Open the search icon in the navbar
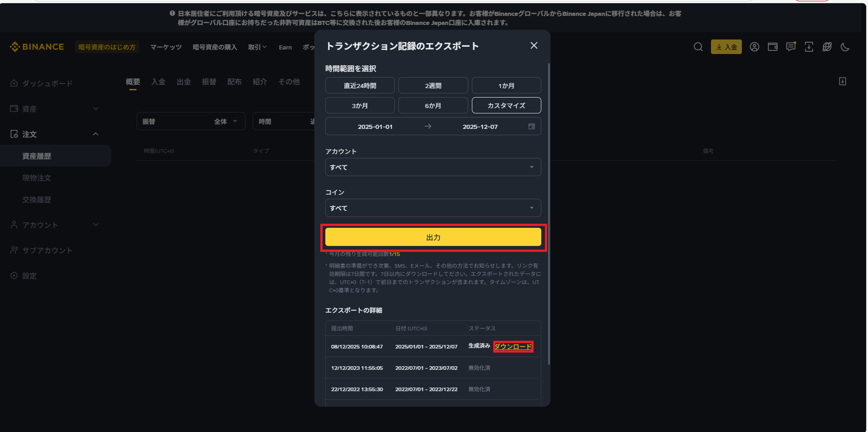Screen dimensions: 868x432 (698, 47)
